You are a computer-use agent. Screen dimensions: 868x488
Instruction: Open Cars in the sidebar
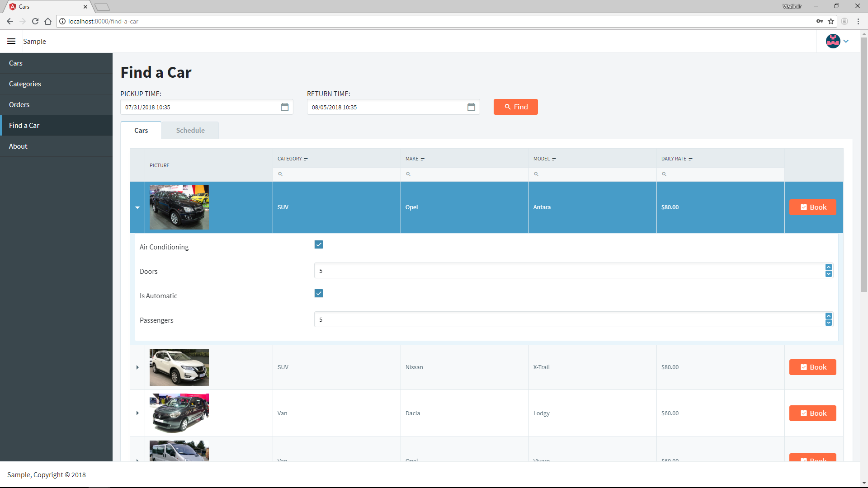click(x=56, y=63)
